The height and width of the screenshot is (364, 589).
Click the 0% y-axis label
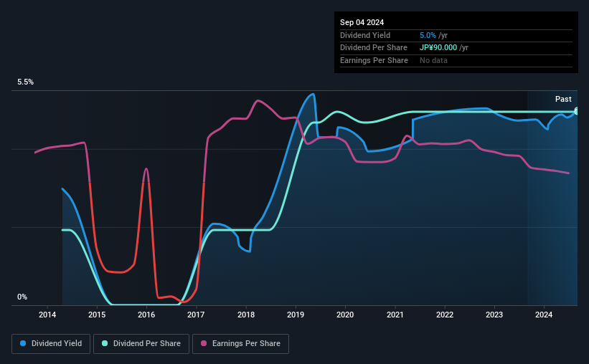(22, 297)
